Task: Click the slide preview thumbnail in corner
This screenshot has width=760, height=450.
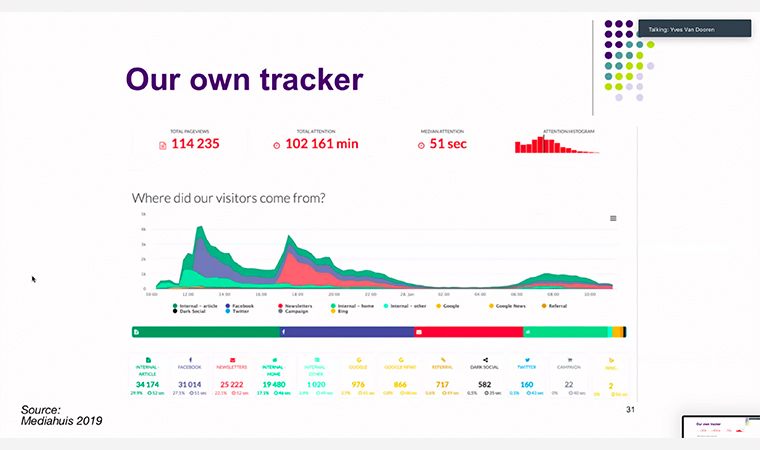Action: (x=721, y=427)
